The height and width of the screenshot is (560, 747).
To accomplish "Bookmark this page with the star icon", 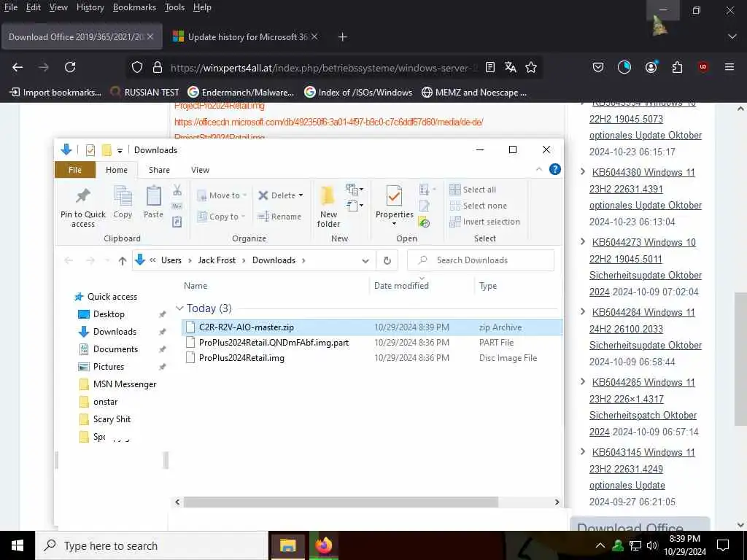I will point(531,67).
